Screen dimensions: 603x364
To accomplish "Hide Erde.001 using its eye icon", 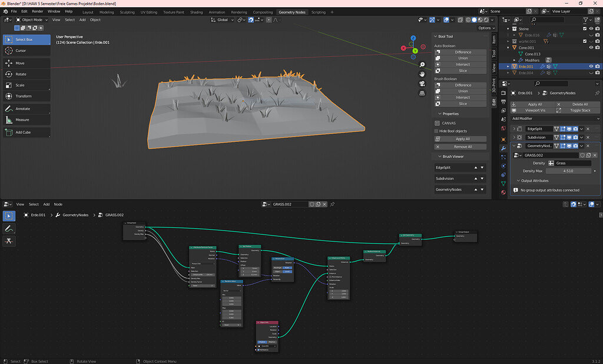I will coord(591,67).
